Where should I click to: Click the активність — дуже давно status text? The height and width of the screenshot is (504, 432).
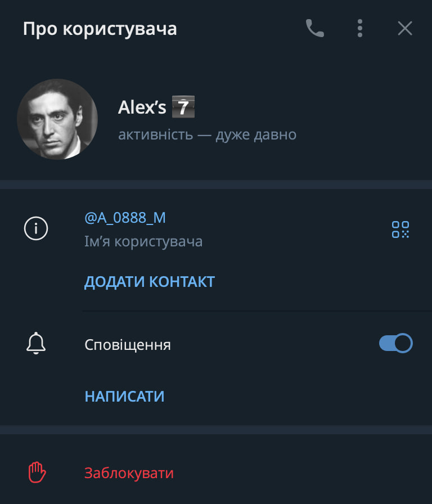(207, 135)
